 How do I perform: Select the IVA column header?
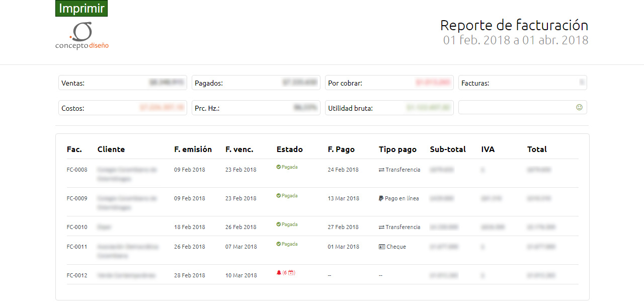488,149
